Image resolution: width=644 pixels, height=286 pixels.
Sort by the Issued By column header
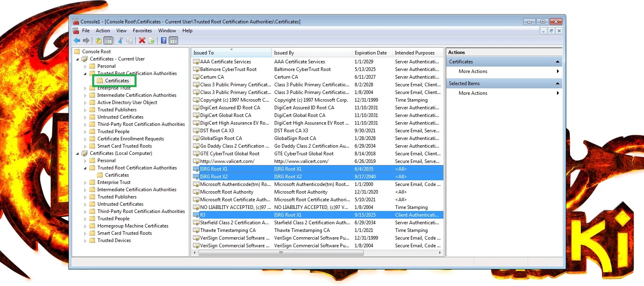(x=312, y=53)
